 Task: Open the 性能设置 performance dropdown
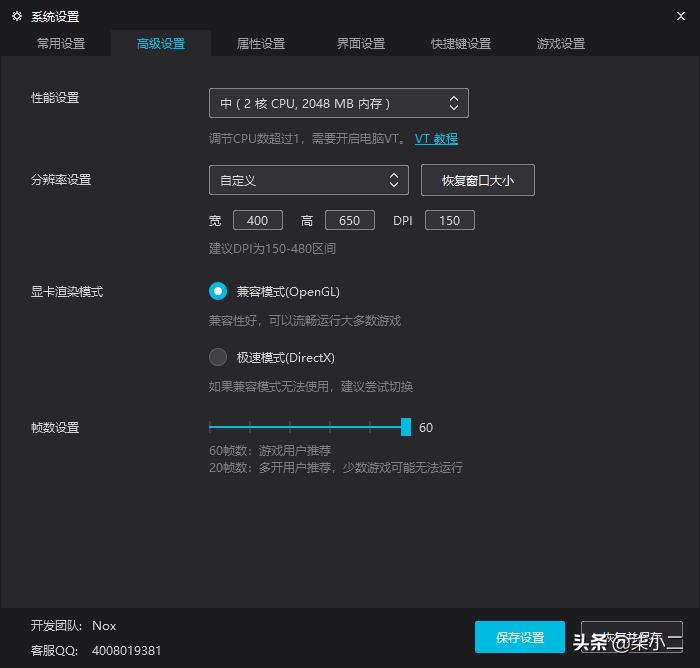coord(339,103)
